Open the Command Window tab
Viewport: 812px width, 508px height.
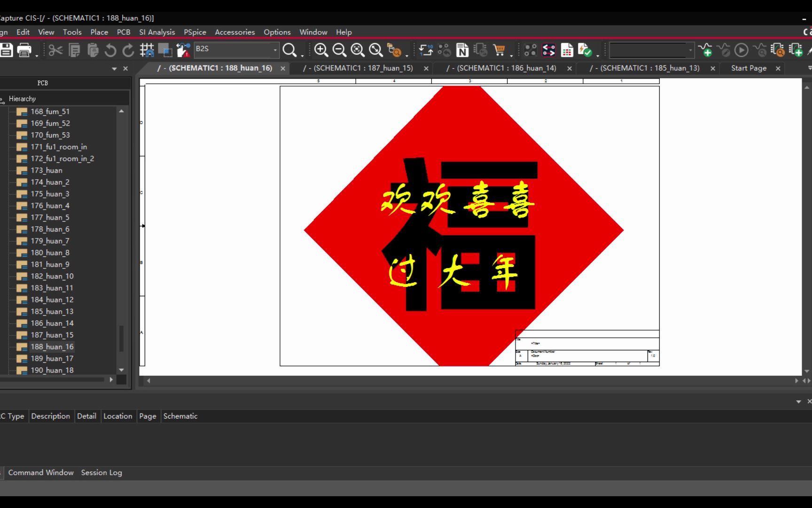pyautogui.click(x=41, y=472)
